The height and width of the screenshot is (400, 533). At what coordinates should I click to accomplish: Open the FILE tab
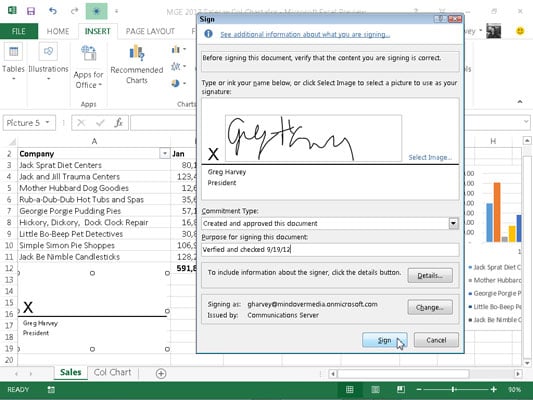(x=19, y=31)
